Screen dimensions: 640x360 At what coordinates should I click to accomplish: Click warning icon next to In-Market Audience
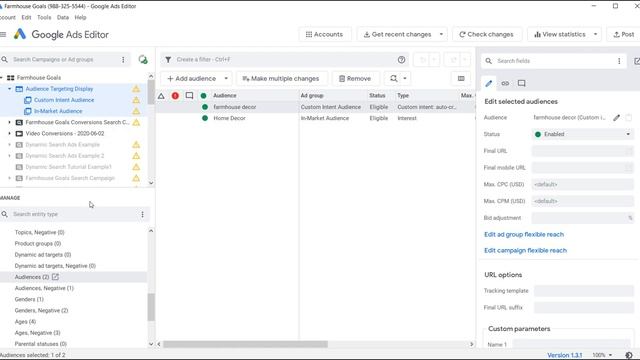click(136, 111)
